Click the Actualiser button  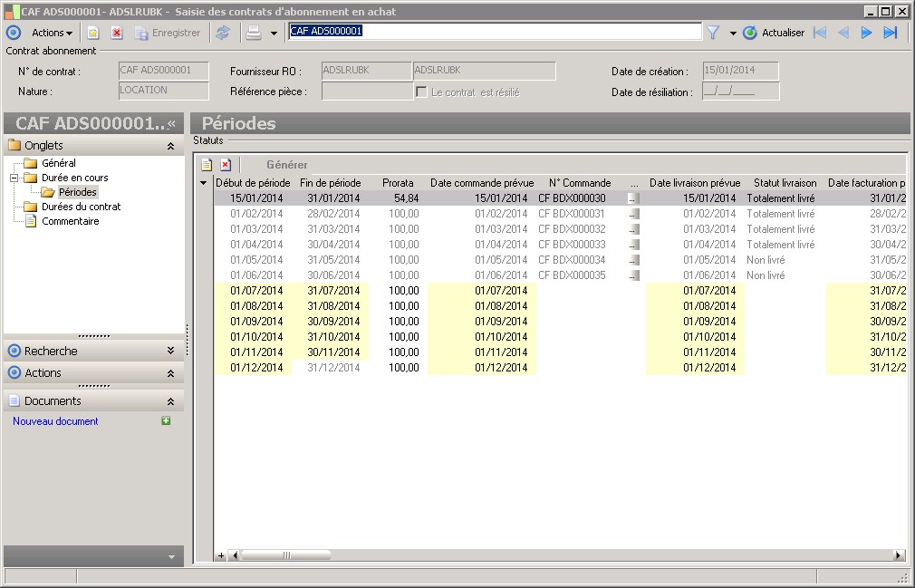pyautogui.click(x=774, y=33)
